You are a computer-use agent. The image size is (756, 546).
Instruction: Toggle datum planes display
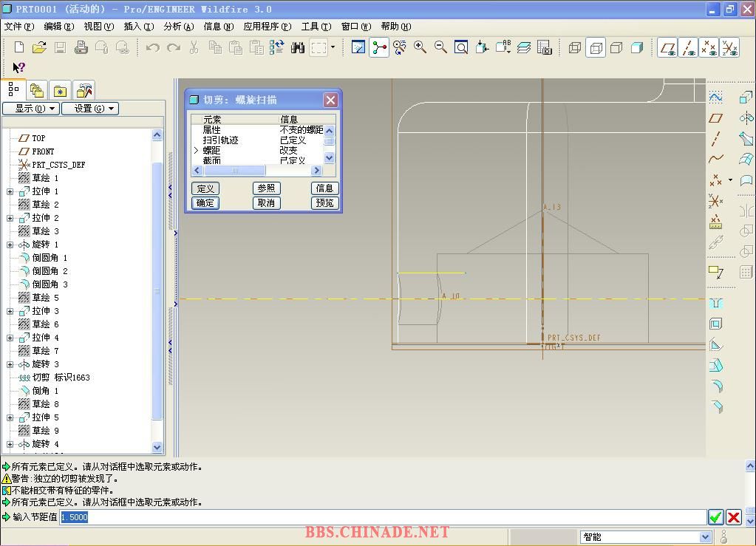[x=668, y=48]
